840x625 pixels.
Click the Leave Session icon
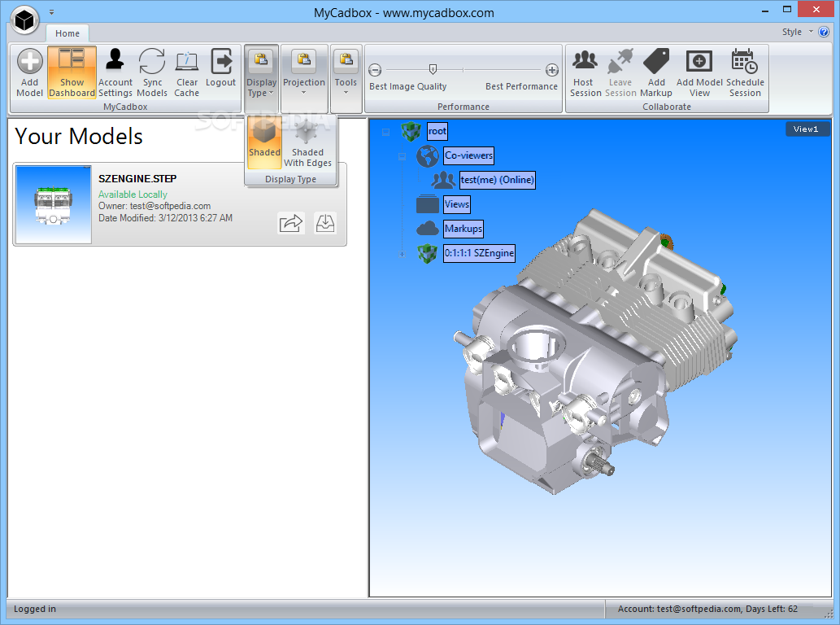click(620, 73)
